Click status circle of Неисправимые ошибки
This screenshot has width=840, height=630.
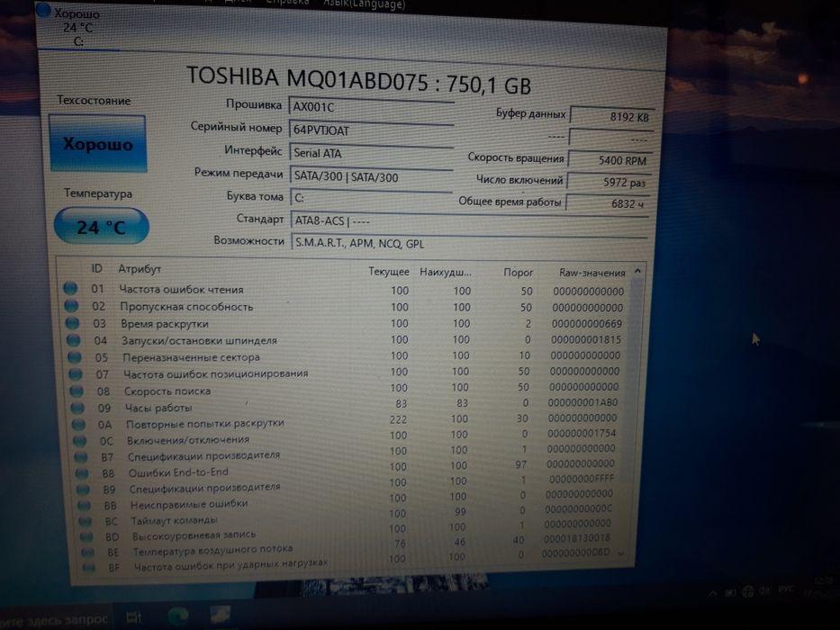(84, 505)
